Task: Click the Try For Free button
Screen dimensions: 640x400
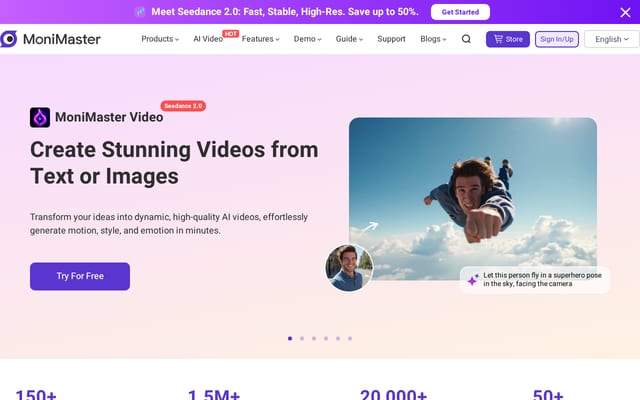Action: 80,276
